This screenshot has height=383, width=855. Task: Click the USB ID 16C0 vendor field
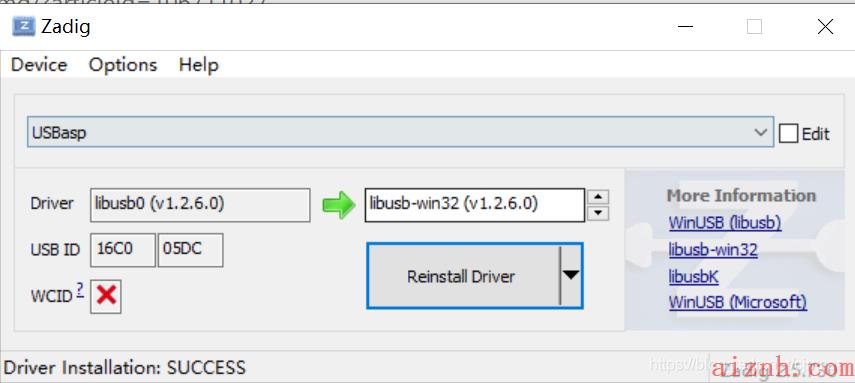[x=123, y=250]
